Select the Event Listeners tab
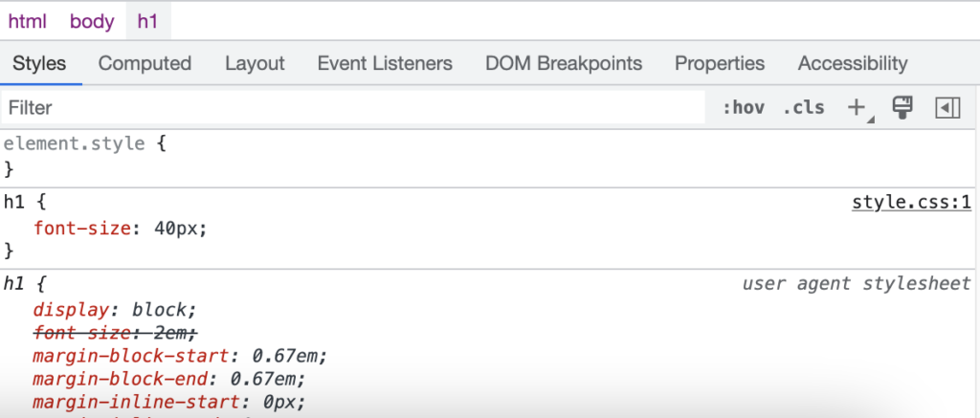 click(x=385, y=63)
